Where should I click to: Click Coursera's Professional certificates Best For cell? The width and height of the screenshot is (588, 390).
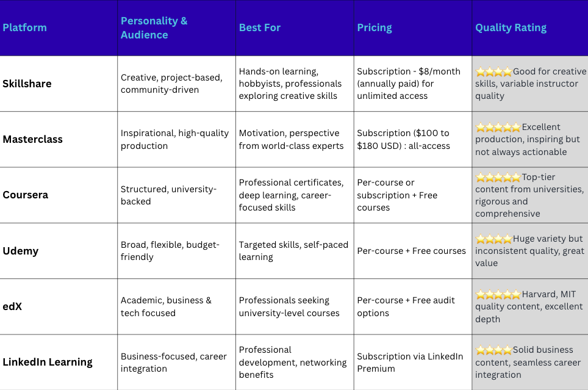pos(295,195)
